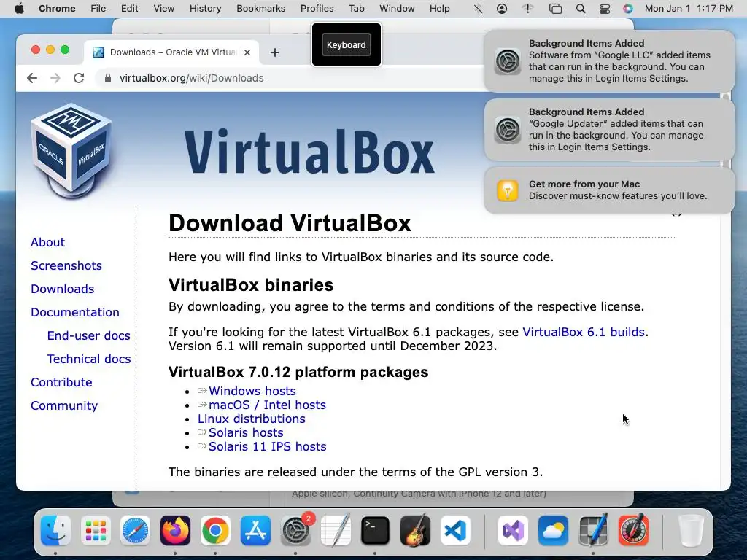The height and width of the screenshot is (560, 747).
Task: Open Finder from the dock
Action: [55, 531]
